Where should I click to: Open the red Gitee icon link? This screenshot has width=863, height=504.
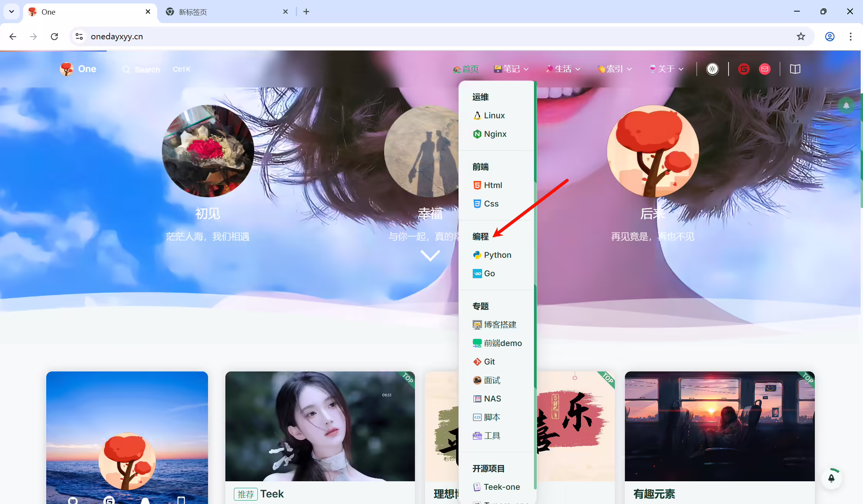744,69
